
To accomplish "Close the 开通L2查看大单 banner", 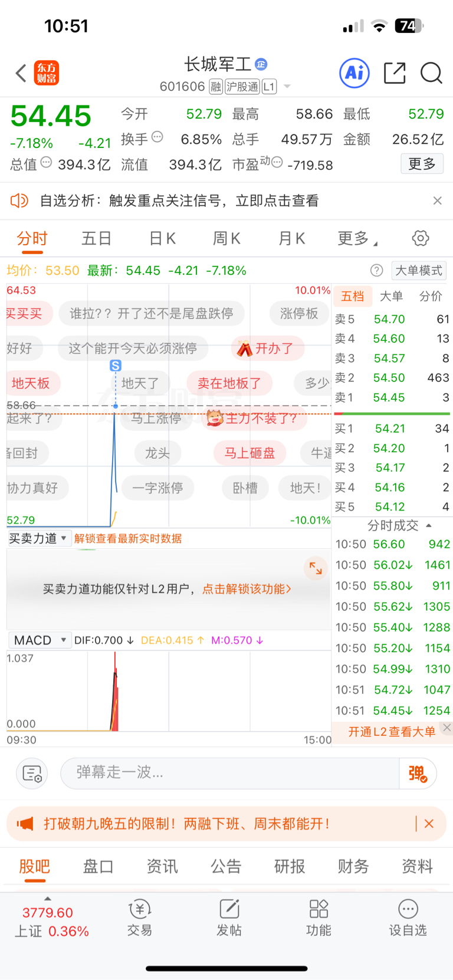I will [x=447, y=728].
